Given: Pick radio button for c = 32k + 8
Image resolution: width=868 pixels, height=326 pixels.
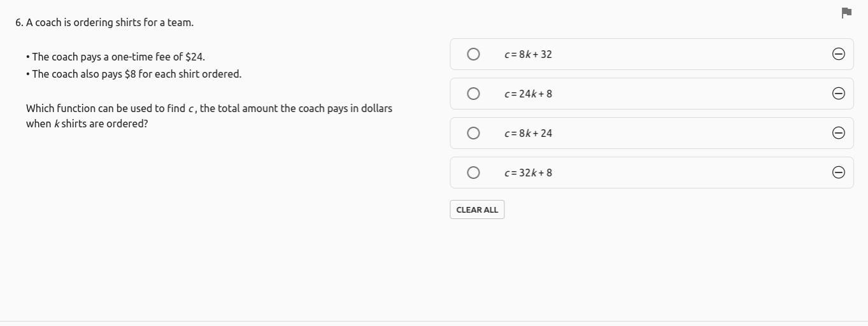Looking at the screenshot, I should click(x=473, y=173).
